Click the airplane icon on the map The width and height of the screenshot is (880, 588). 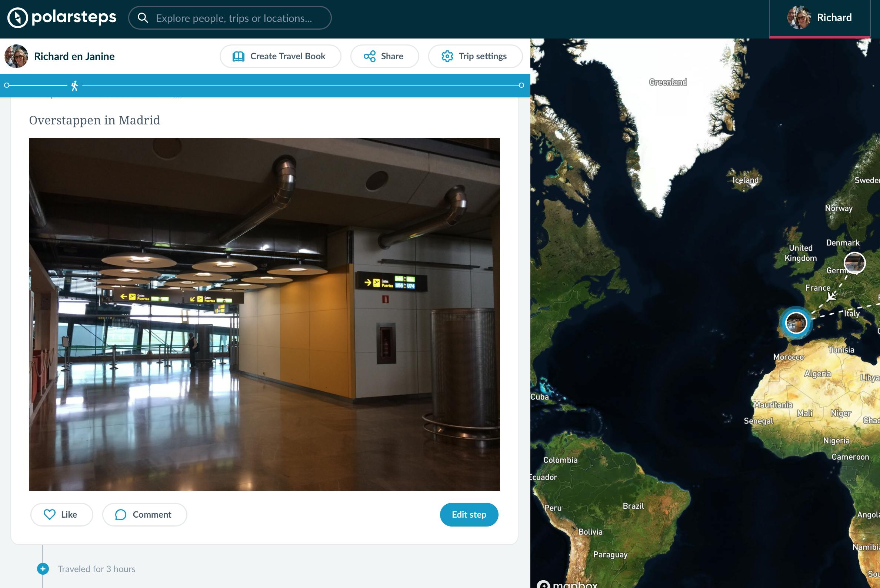click(x=831, y=297)
